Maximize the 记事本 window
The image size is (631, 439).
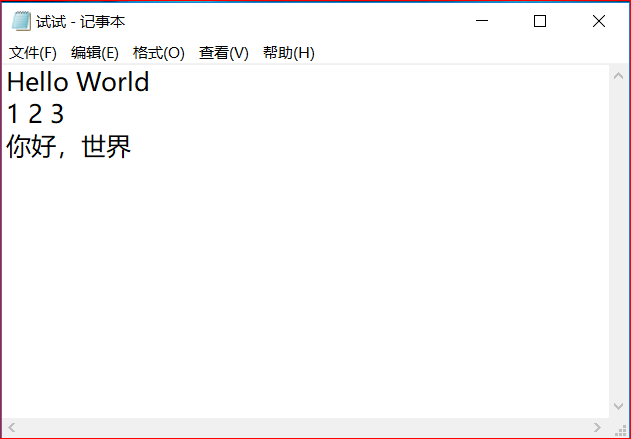pos(540,21)
